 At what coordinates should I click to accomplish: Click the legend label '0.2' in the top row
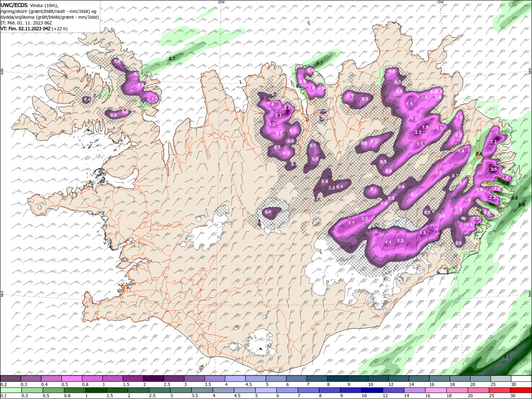[x=3, y=384]
